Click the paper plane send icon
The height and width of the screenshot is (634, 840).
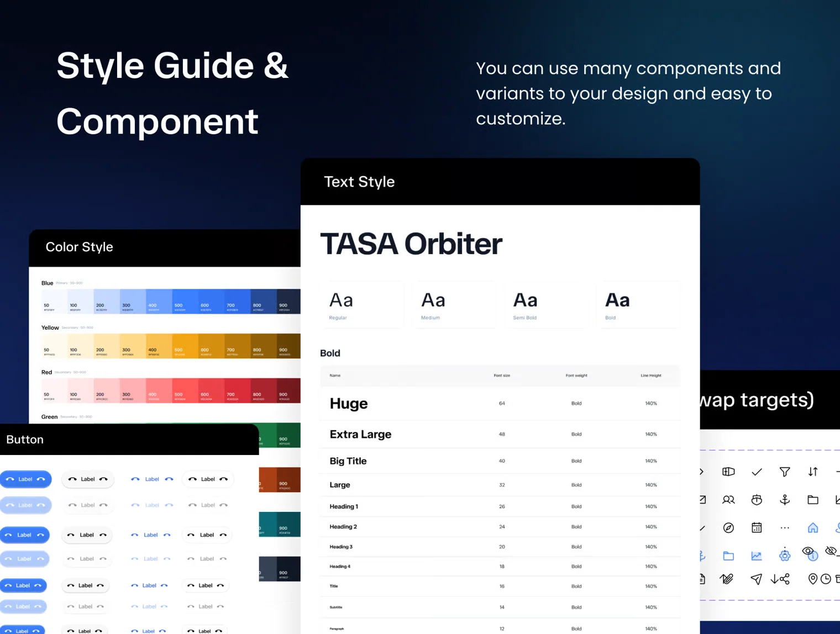(756, 579)
